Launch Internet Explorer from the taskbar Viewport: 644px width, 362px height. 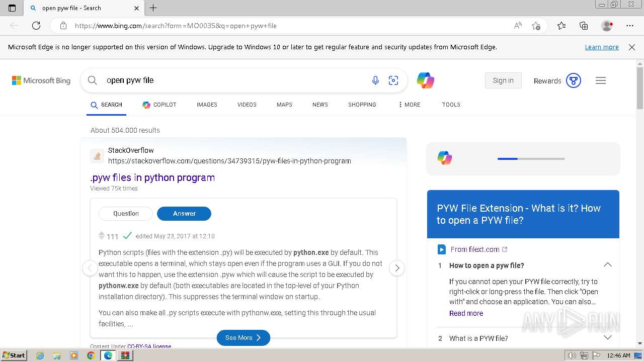click(x=40, y=355)
